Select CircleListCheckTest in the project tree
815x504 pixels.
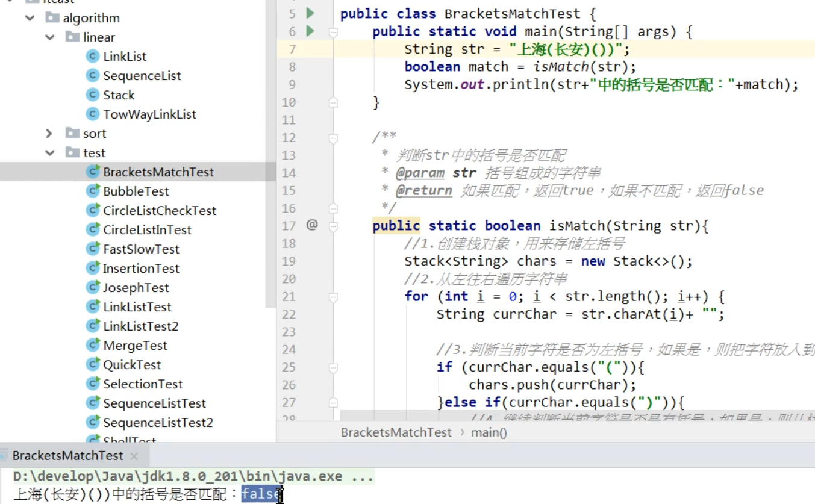[160, 210]
